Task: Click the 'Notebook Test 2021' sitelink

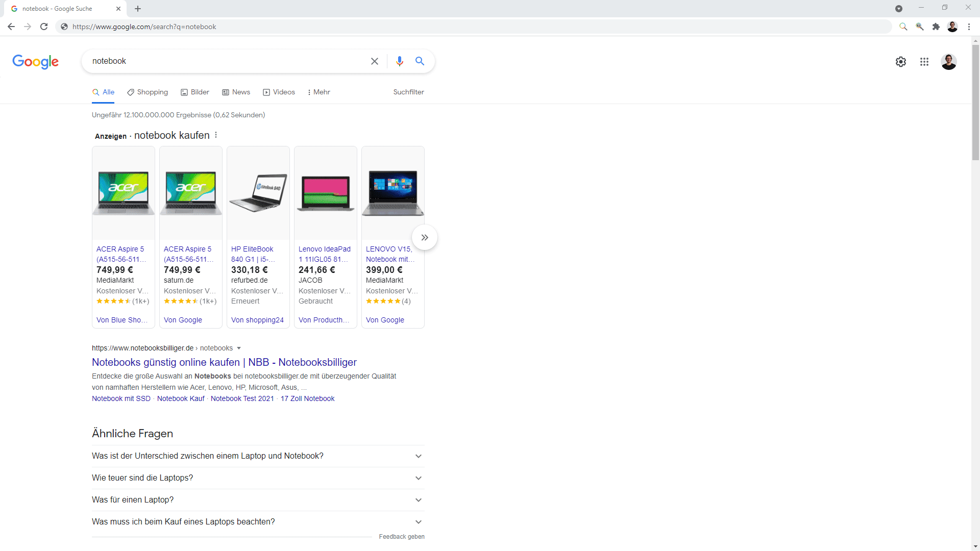Action: click(x=242, y=398)
